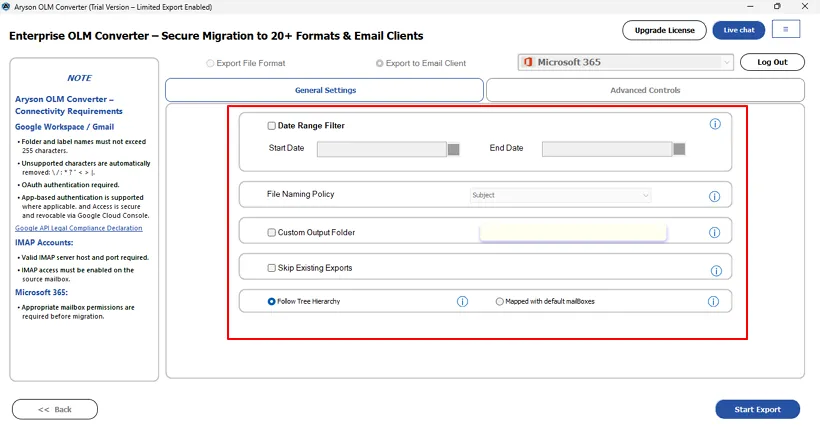Click the info icon for Skip Existing Exports

(x=715, y=271)
